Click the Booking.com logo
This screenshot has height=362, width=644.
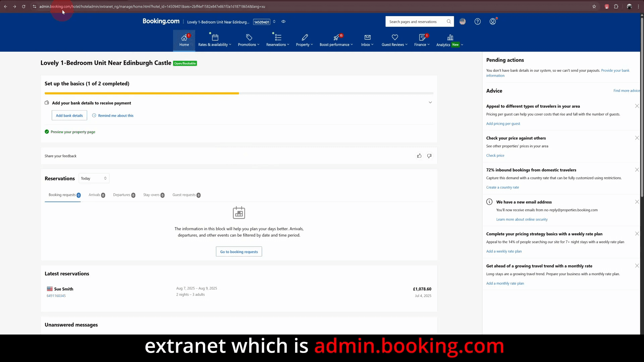click(161, 21)
